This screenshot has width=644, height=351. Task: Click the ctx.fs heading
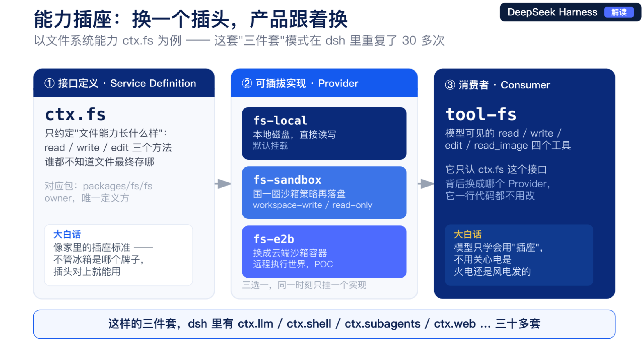tap(75, 114)
